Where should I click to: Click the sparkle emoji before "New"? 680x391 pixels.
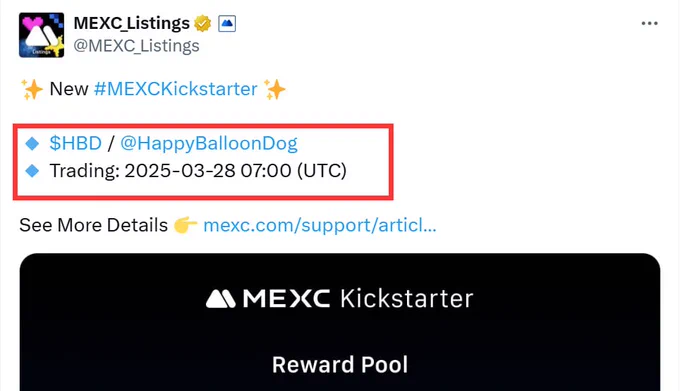click(x=32, y=89)
